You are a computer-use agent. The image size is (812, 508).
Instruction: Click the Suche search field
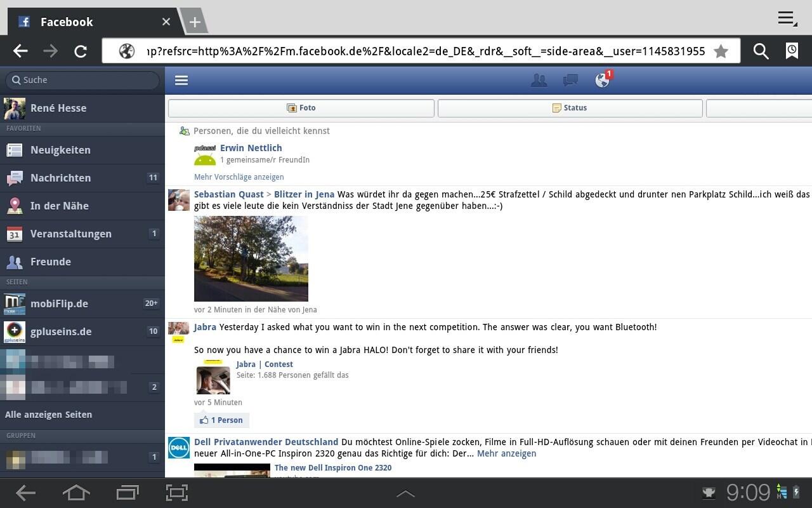coord(82,80)
